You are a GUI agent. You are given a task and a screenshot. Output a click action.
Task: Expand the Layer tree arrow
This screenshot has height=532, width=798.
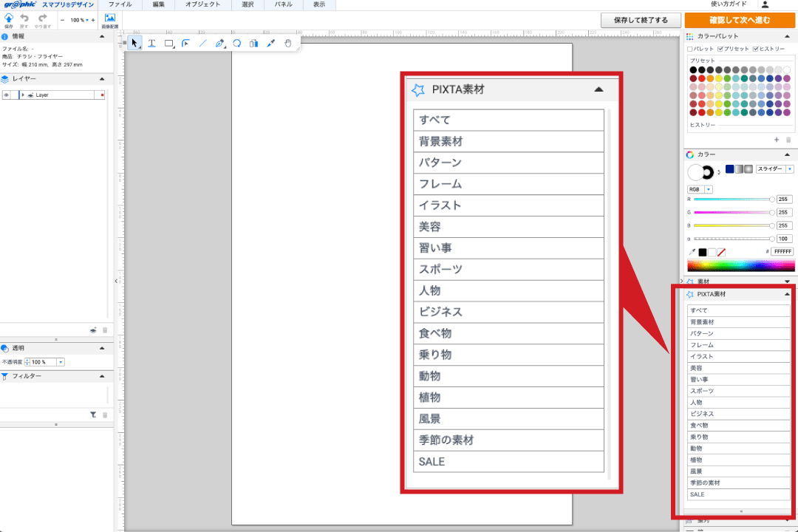(x=23, y=95)
